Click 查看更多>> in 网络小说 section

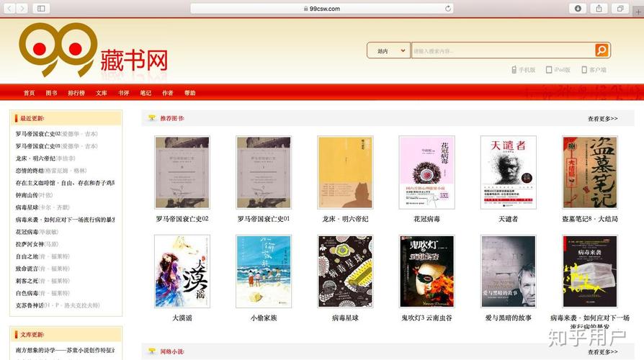tap(602, 352)
